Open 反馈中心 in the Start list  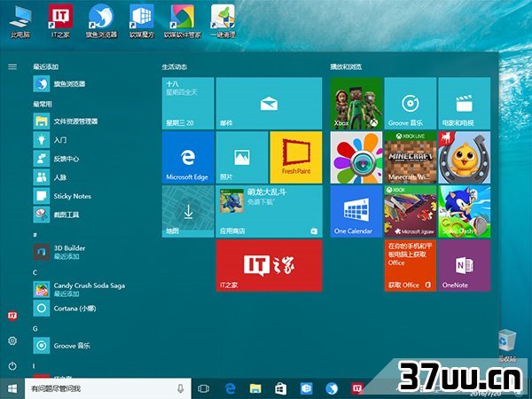57,159
